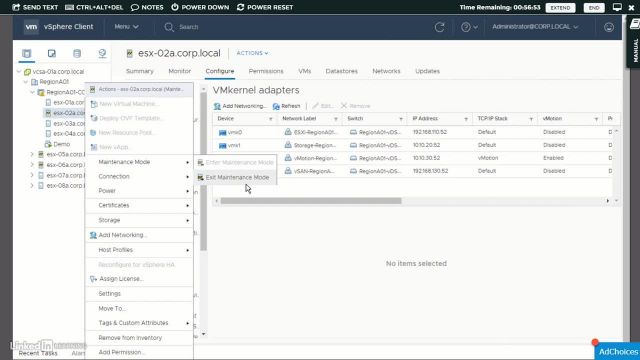The width and height of the screenshot is (640, 360).
Task: Switch to the Datastores tab
Action: (x=342, y=71)
